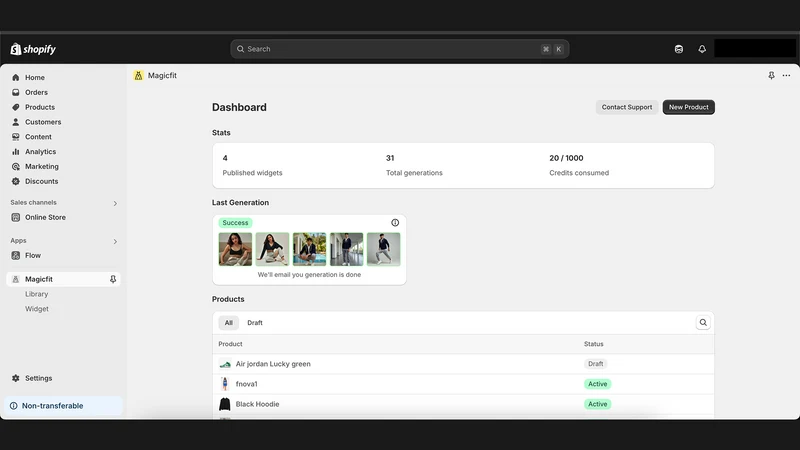
Task: Open second thumbnail of seated woman
Action: coord(272,249)
